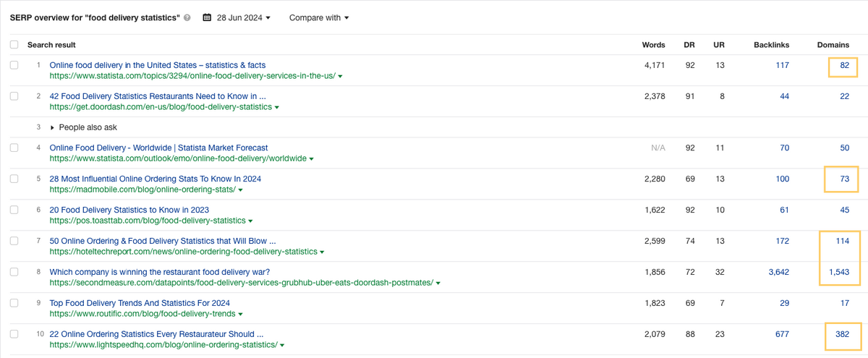
Task: Click the Backlinks column header
Action: click(770, 45)
